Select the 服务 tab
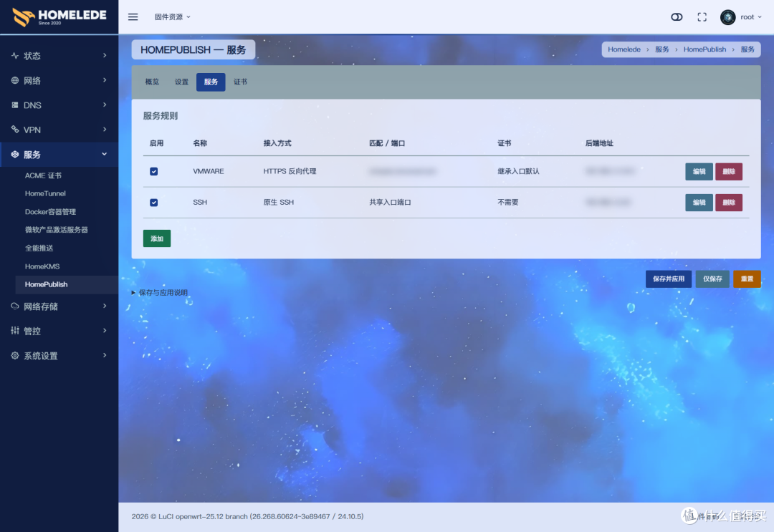The width and height of the screenshot is (774, 532). (x=211, y=82)
